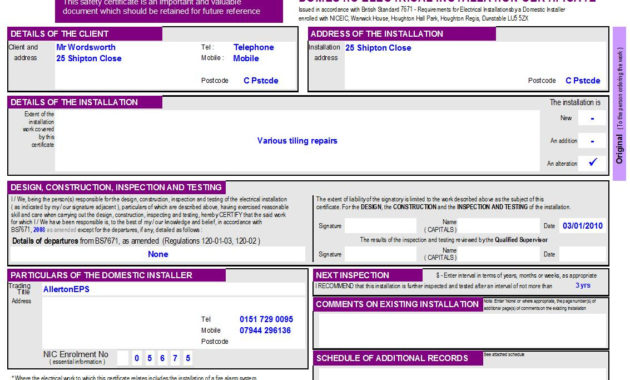Click 'DETAILS OF THE CLIENT' heading
The height and width of the screenshot is (380, 630).
[x=59, y=34]
